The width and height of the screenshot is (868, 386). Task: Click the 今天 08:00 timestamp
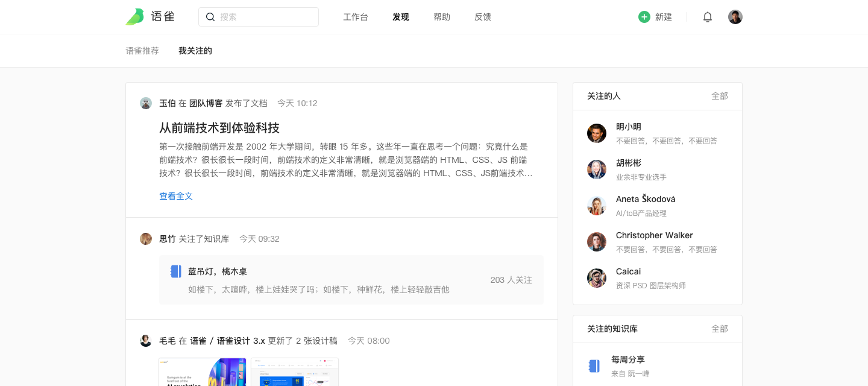(369, 341)
